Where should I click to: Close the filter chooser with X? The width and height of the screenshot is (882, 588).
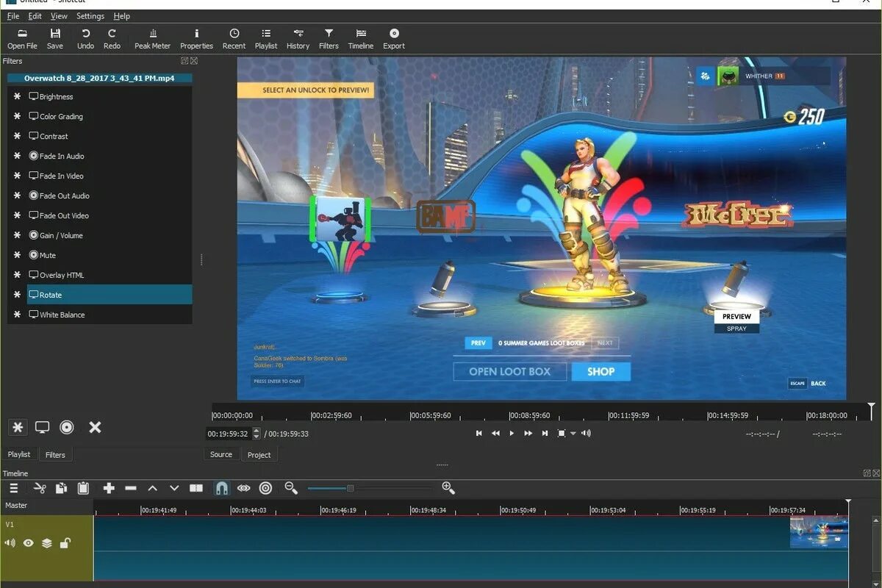tap(95, 427)
